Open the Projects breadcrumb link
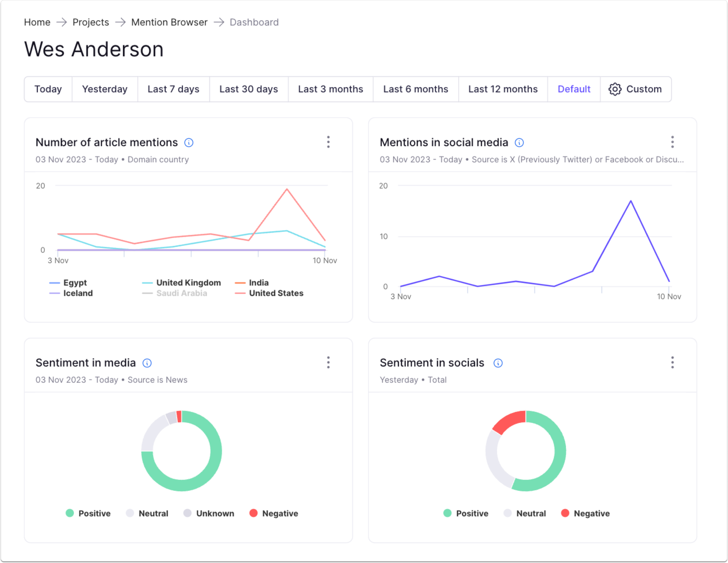Screen dimensions: 728x563 pos(91,22)
